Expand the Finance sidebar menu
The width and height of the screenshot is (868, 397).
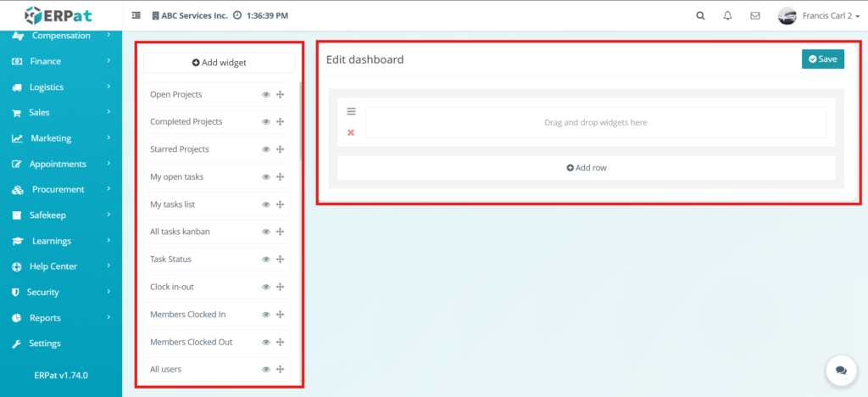click(x=61, y=61)
